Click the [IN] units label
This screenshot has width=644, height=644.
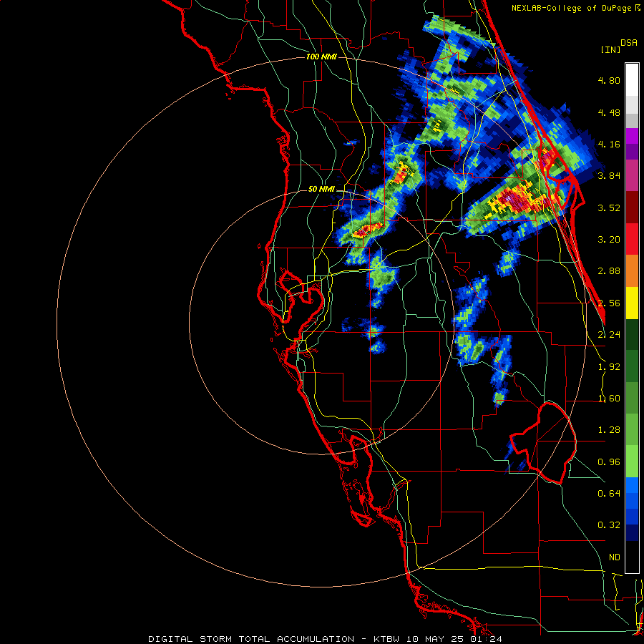click(x=610, y=49)
